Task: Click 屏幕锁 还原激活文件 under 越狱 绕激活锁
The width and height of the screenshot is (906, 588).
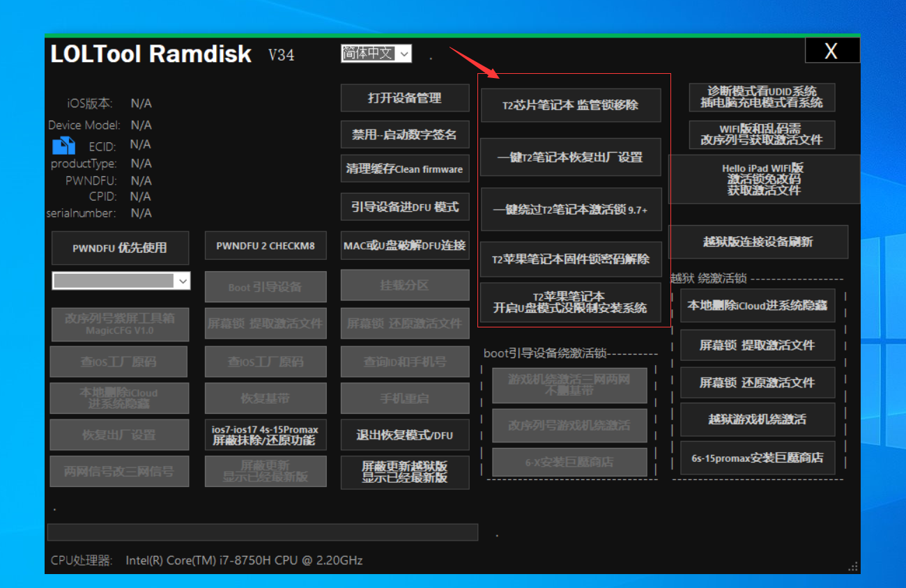Action: pyautogui.click(x=758, y=382)
